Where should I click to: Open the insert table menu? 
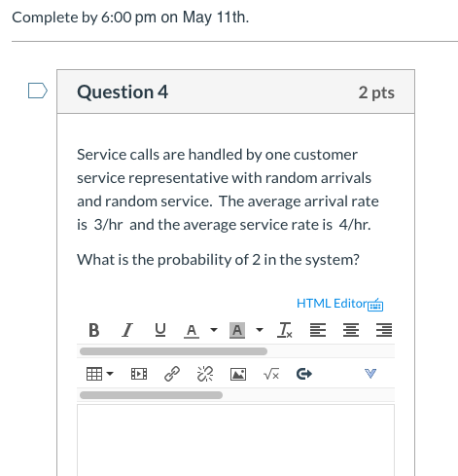pyautogui.click(x=99, y=374)
